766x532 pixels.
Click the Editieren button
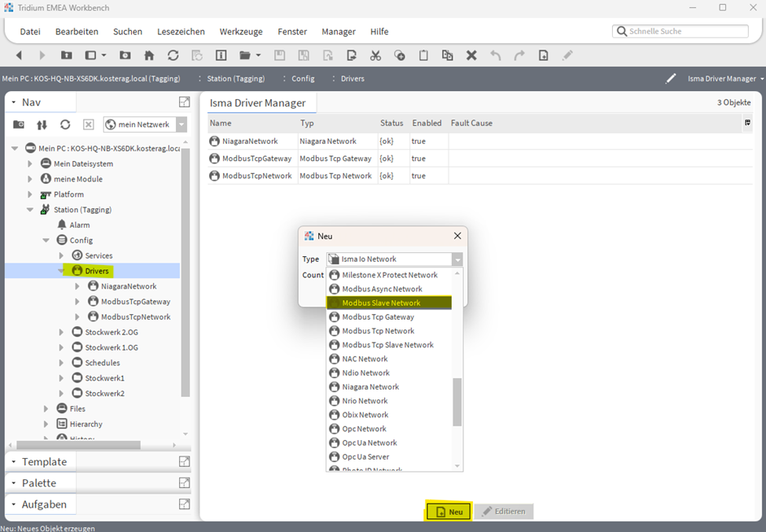(x=504, y=512)
